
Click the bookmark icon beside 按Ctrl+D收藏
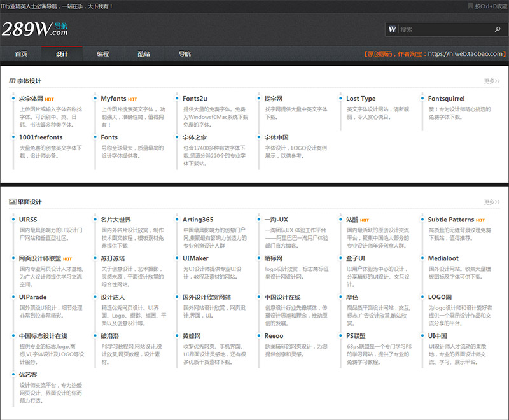click(470, 6)
